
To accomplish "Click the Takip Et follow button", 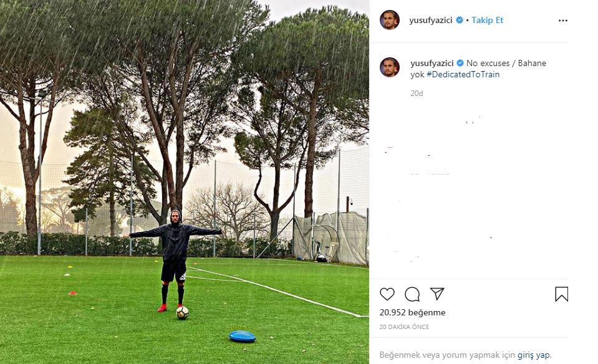I will [488, 20].
